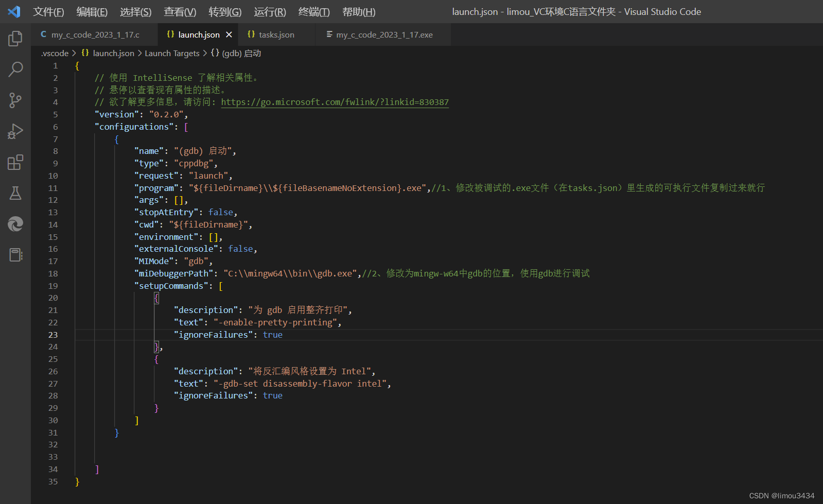Screen dimensions: 823x504
Task: Open the 编辑(E) menu
Action: point(92,12)
